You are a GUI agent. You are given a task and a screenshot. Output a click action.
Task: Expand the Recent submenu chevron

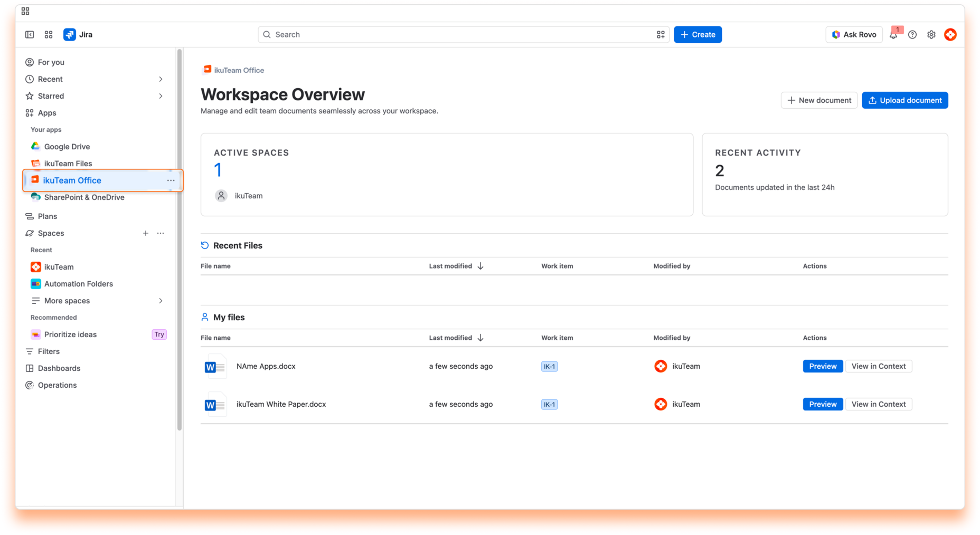pos(161,79)
